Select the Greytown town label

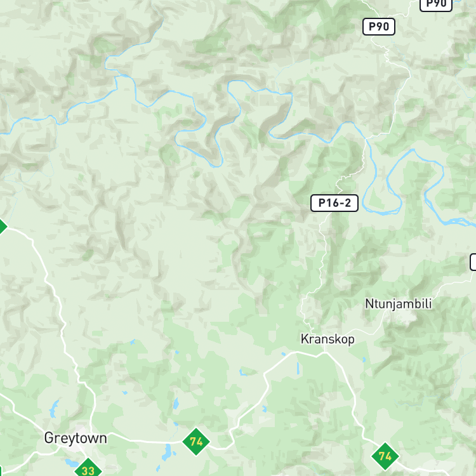click(x=76, y=439)
